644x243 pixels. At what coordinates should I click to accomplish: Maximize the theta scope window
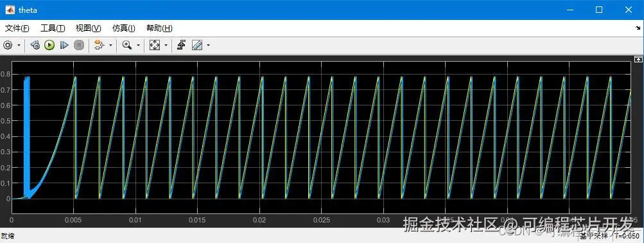tap(599, 10)
